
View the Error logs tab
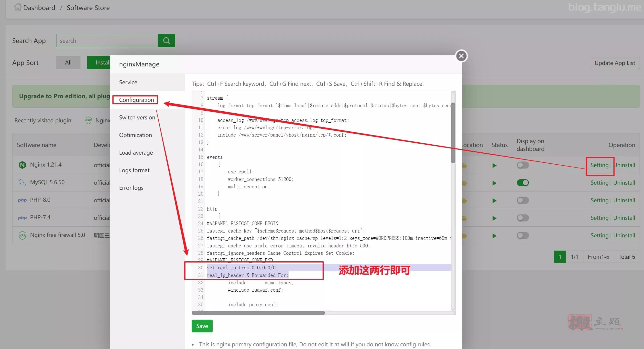148,188
